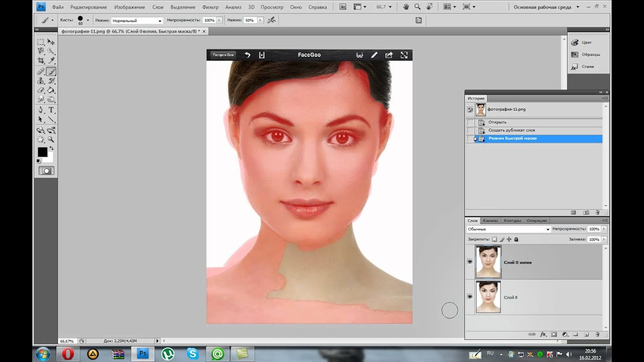The image size is (644, 362).
Task: Select the Line tool
Action: pos(51,120)
